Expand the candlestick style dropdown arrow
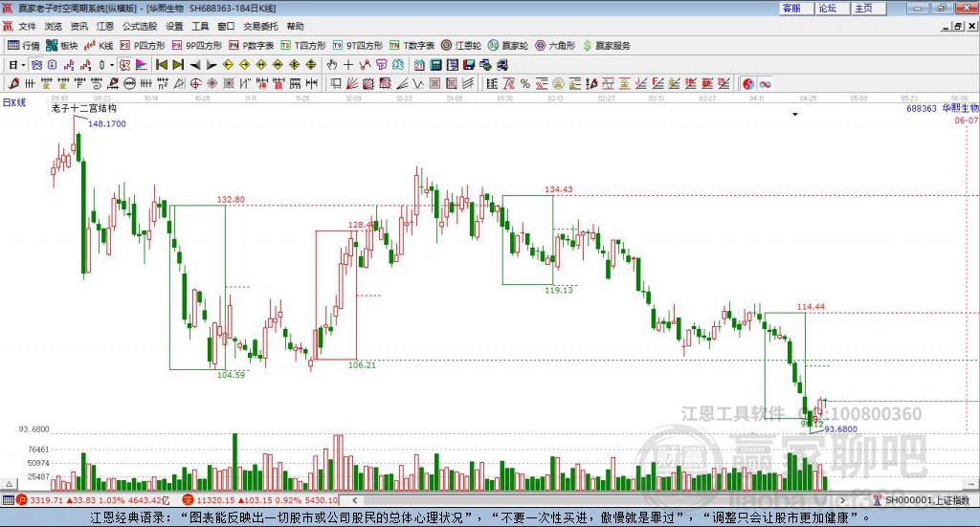Viewport: 980px width, 527px height. pyautogui.click(x=112, y=65)
